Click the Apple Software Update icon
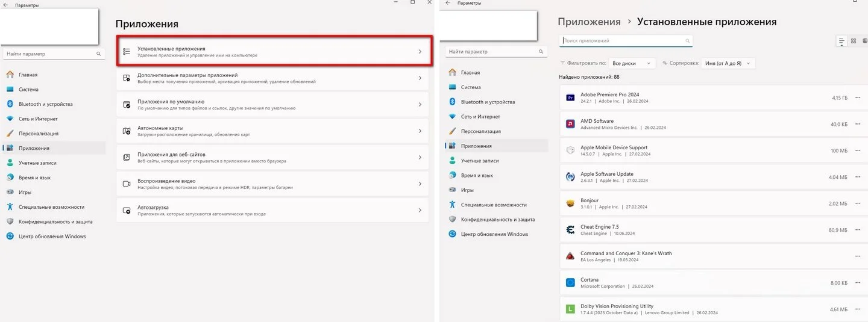Screen dimensions: 868x322 click(x=570, y=177)
